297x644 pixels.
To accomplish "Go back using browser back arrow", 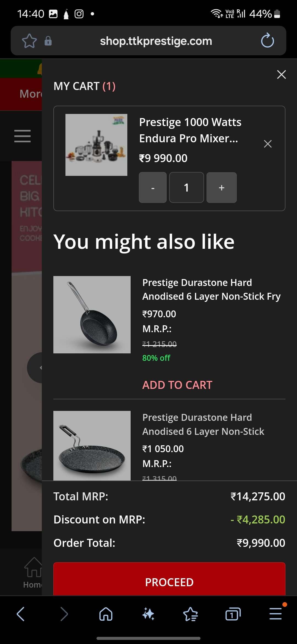I will tap(21, 614).
